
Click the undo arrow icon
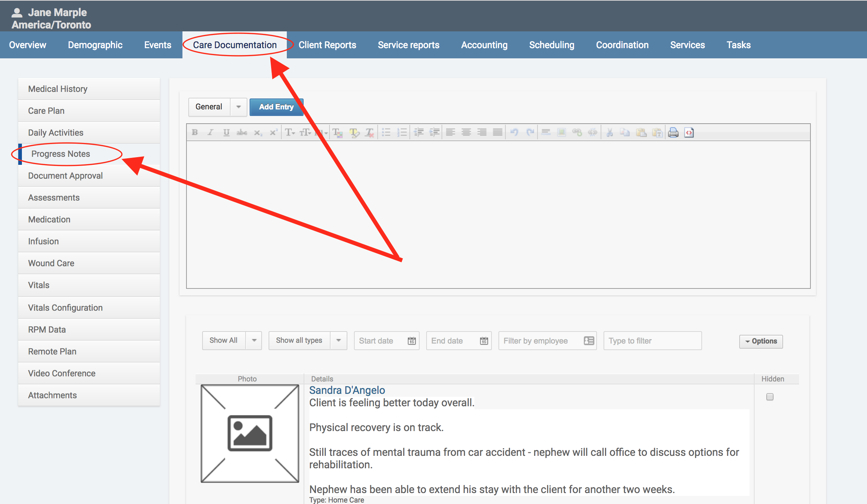pos(514,132)
